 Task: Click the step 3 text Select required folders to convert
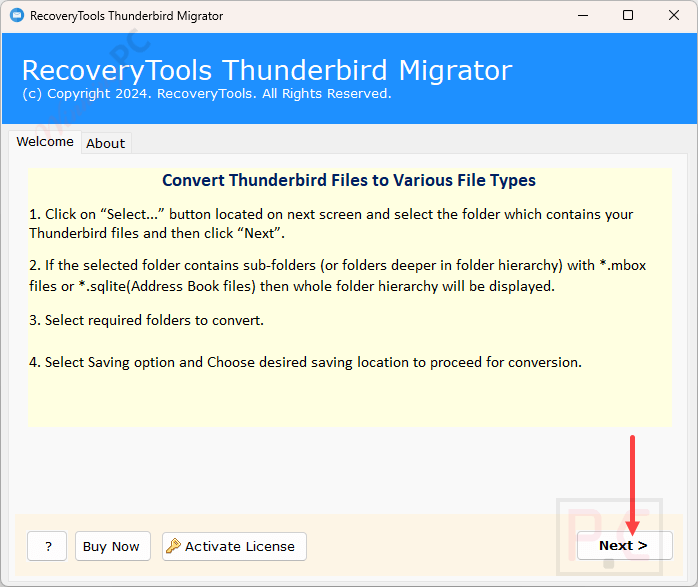(146, 320)
